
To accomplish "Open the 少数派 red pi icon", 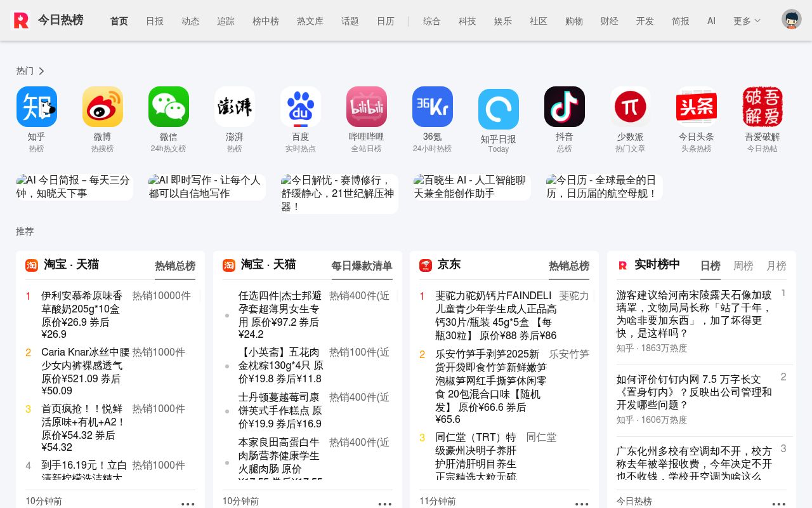I will coord(631,107).
